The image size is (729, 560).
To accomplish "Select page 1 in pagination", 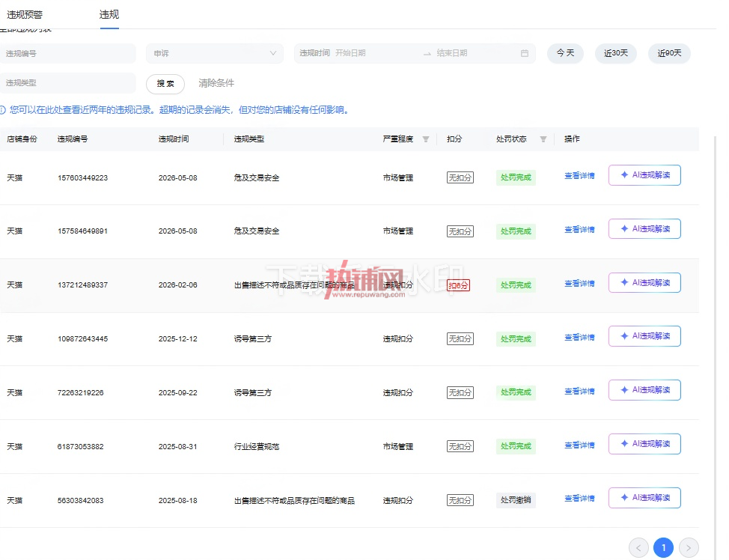I will click(x=663, y=547).
